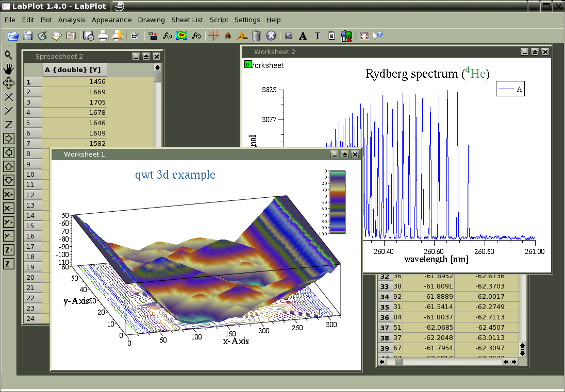Click the Z- scale tool icon

[9, 264]
